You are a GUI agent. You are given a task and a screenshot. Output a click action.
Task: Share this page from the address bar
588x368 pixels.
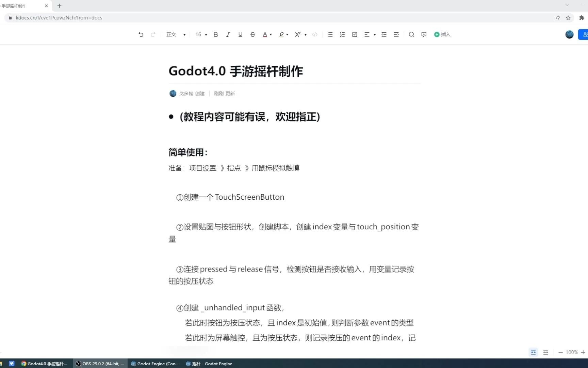(557, 18)
